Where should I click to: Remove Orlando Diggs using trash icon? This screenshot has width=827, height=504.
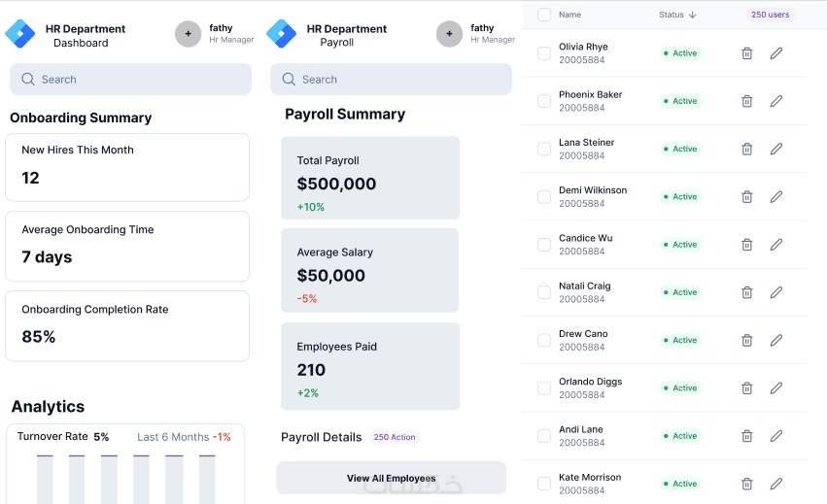(x=746, y=388)
